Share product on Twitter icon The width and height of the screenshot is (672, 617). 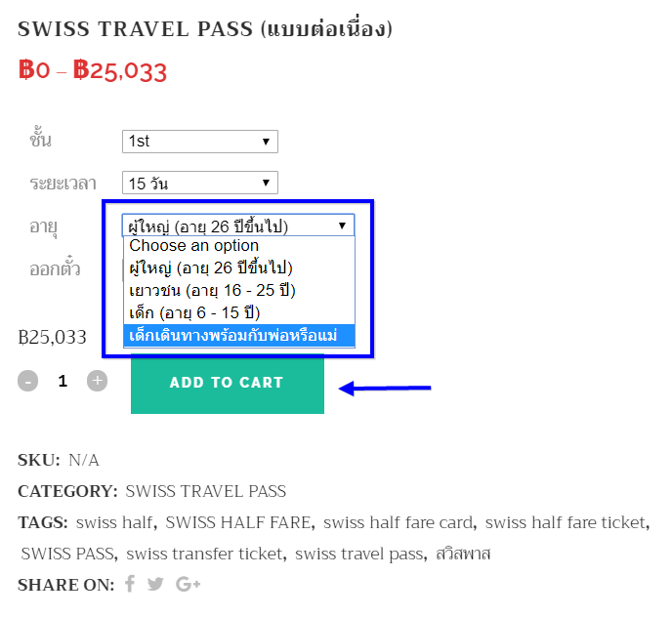tap(155, 584)
